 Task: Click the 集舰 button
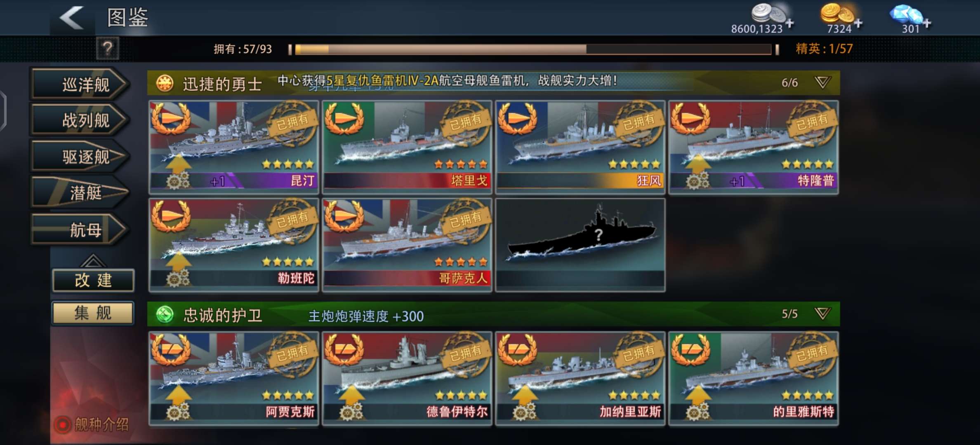tap(93, 313)
